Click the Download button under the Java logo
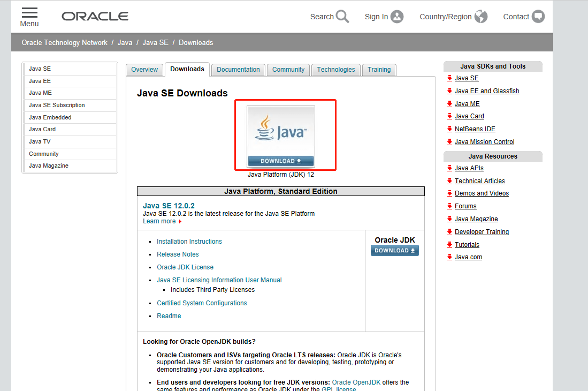 tap(280, 161)
